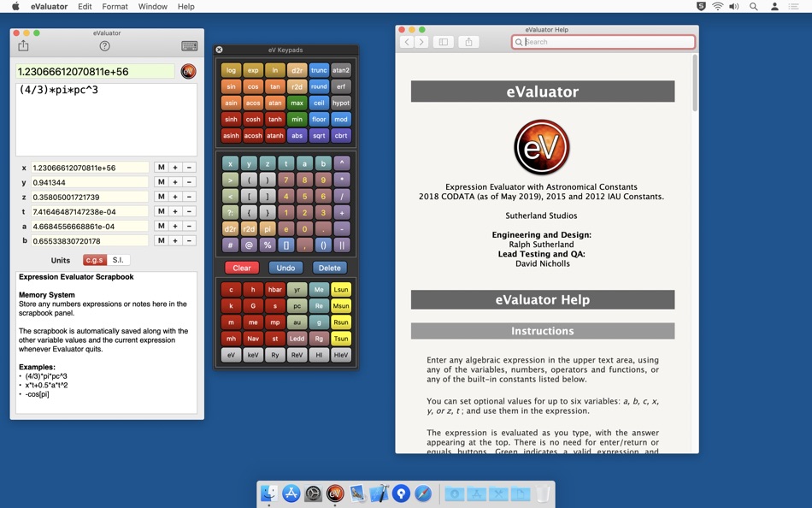The height and width of the screenshot is (508, 812).
Task: Click the eV energy unit key
Action: point(231,355)
